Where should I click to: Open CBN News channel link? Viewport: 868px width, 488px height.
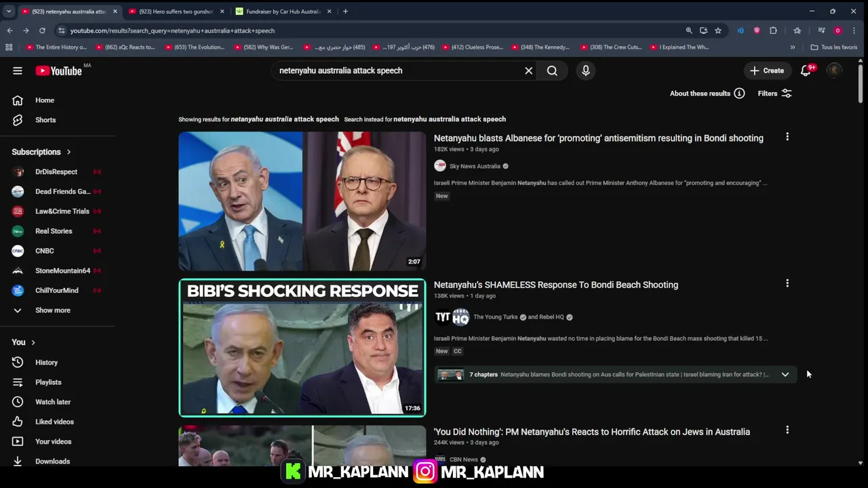pyautogui.click(x=464, y=460)
